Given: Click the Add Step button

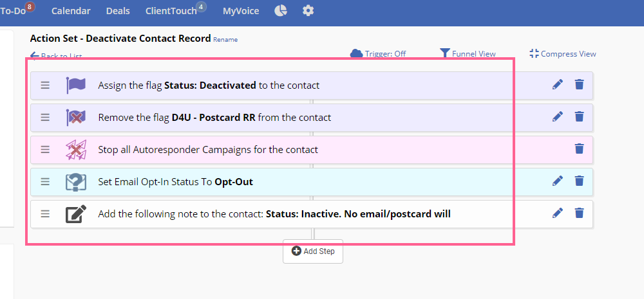Looking at the screenshot, I should click(313, 251).
